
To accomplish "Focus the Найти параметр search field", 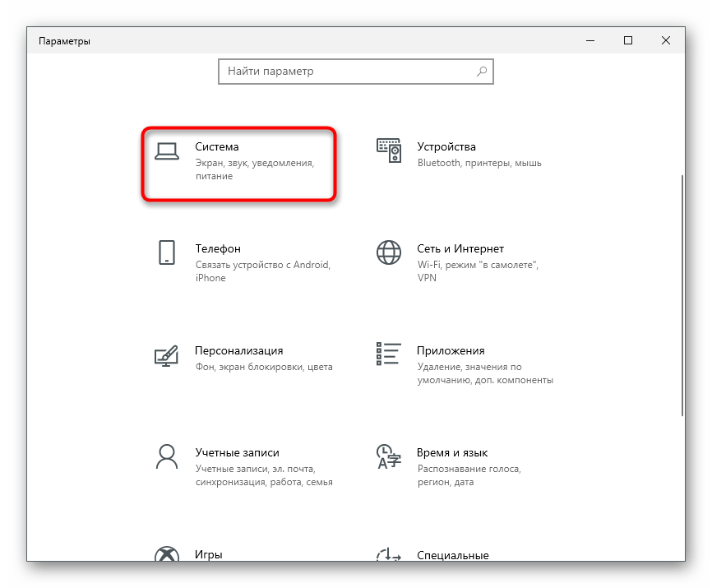I will pyautogui.click(x=345, y=72).
